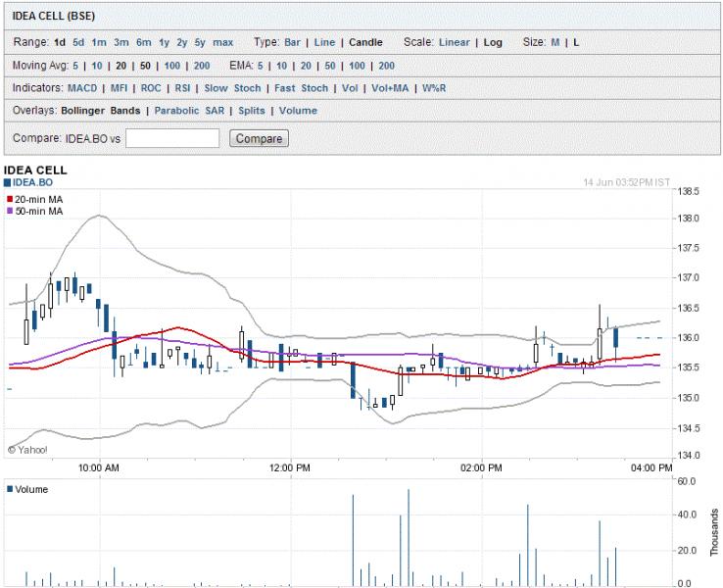Click the blue IDEA.BO legend square

(7, 182)
